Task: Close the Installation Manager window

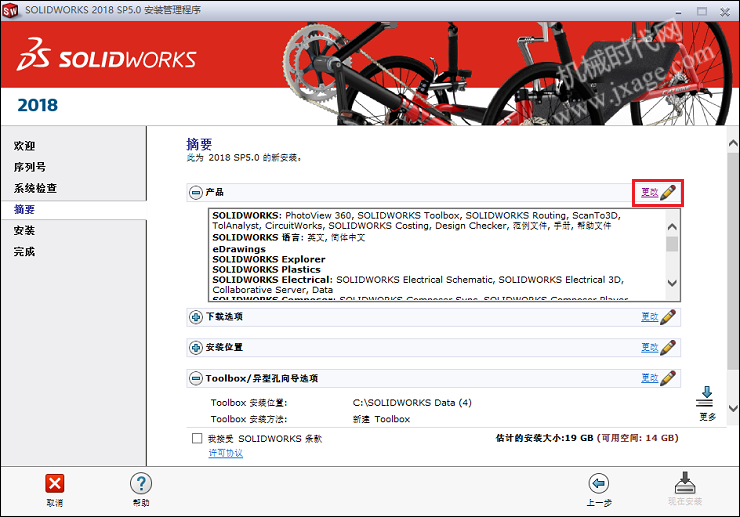Action: tap(725, 11)
